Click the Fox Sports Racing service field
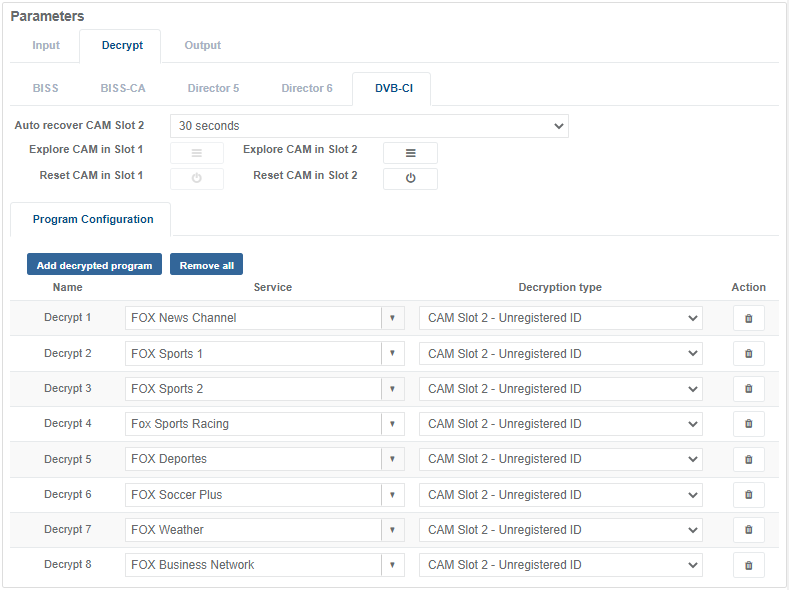Screen dimensions: 789x590 pos(253,424)
